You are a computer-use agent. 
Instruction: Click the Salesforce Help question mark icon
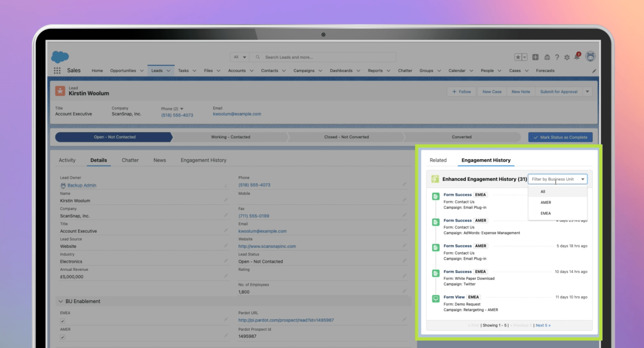pos(557,57)
